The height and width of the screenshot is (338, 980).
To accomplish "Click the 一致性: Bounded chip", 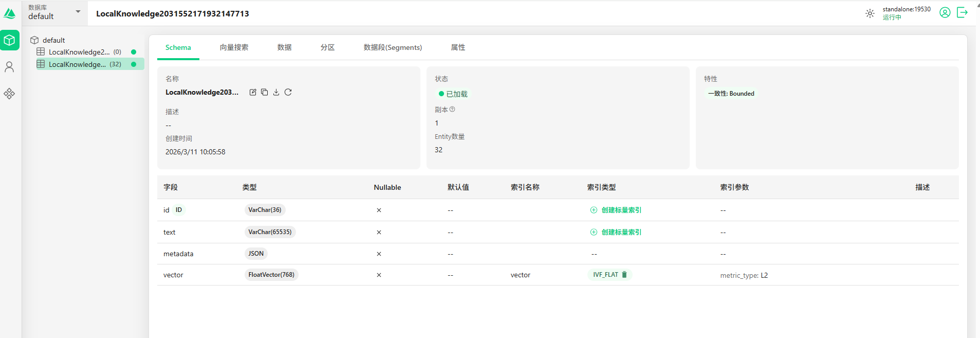I will coord(731,94).
